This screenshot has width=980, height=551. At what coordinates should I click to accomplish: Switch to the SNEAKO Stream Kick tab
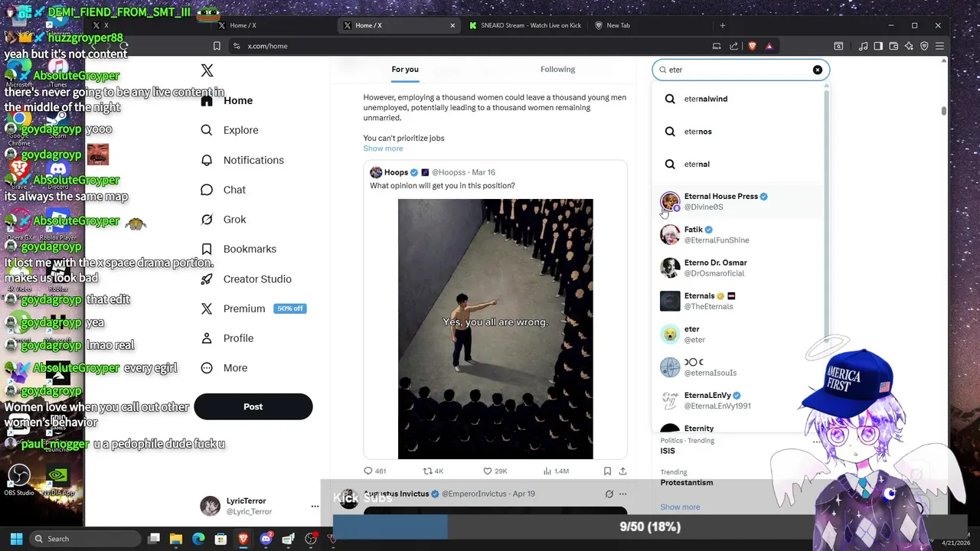point(524,25)
